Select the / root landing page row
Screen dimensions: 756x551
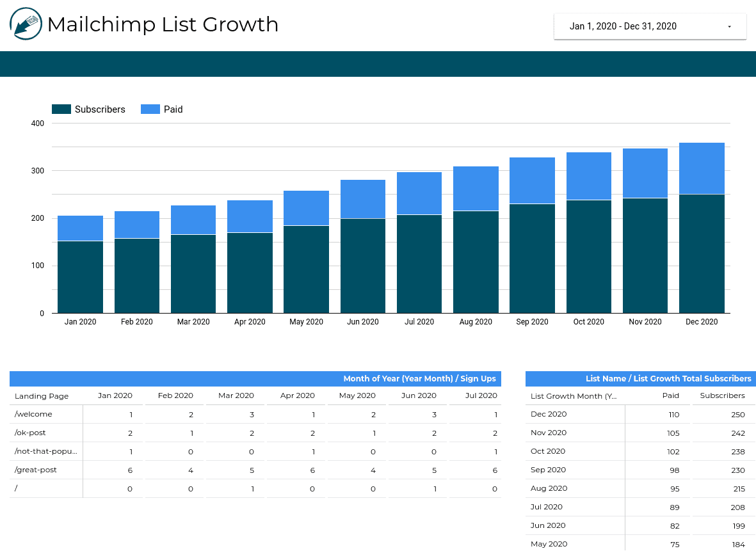pos(255,489)
